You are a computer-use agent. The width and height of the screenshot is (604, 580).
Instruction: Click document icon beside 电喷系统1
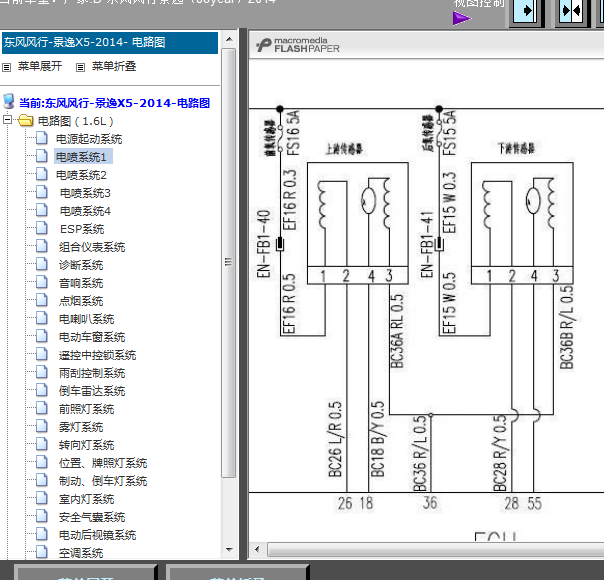(42, 156)
